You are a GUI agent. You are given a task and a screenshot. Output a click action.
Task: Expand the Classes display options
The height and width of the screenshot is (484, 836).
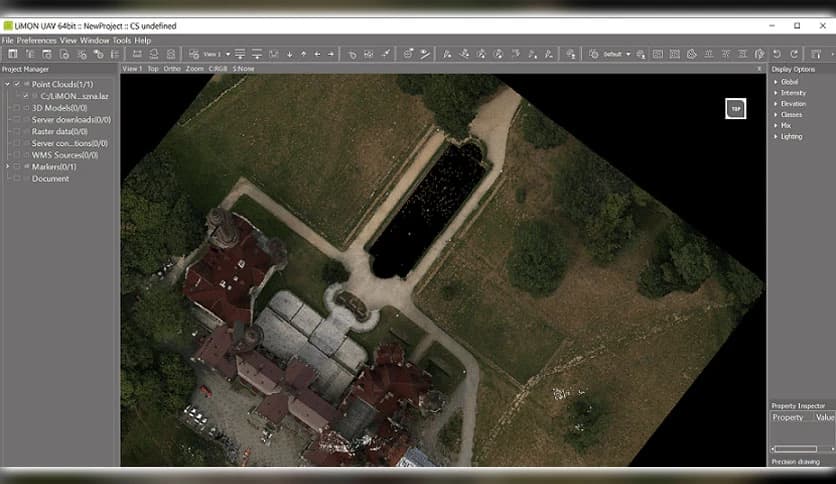point(776,115)
